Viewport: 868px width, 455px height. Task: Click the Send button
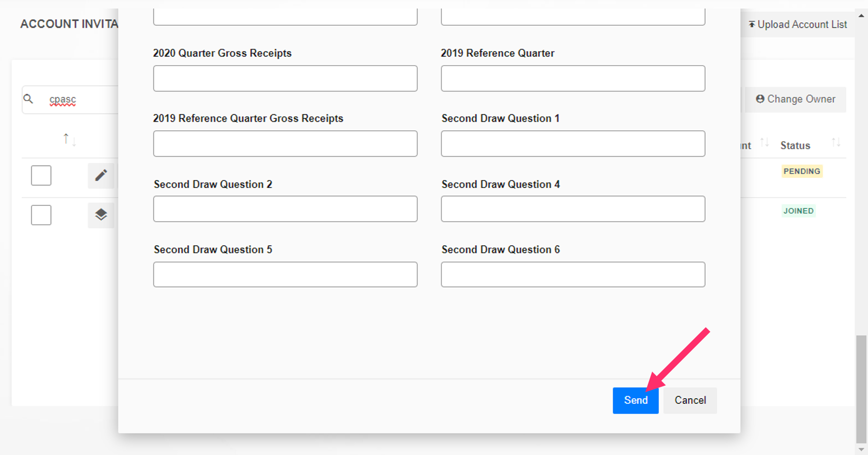(x=636, y=400)
